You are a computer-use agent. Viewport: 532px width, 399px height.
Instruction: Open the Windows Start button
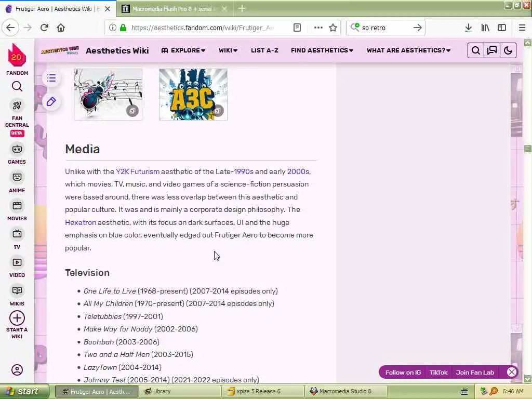pos(24,391)
